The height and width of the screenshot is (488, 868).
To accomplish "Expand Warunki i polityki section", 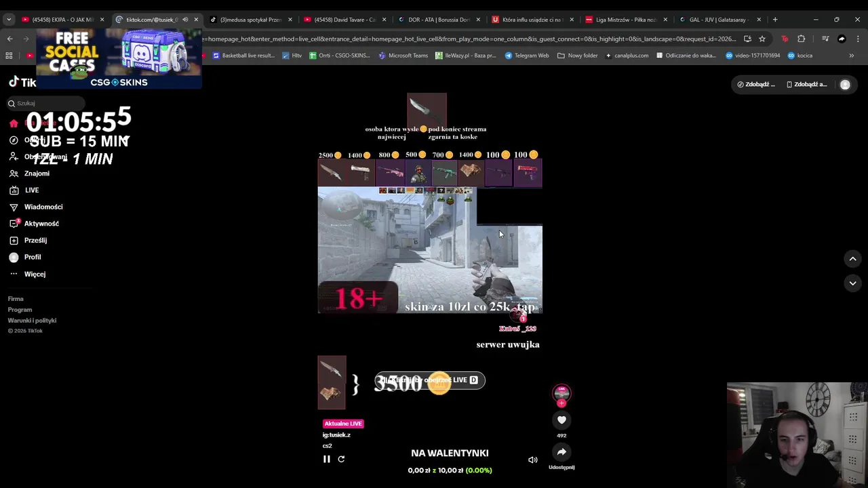I will [x=32, y=321].
